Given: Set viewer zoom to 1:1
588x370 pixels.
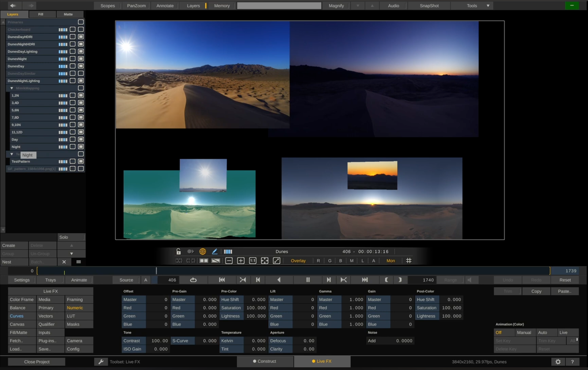Looking at the screenshot, I should click(253, 261).
